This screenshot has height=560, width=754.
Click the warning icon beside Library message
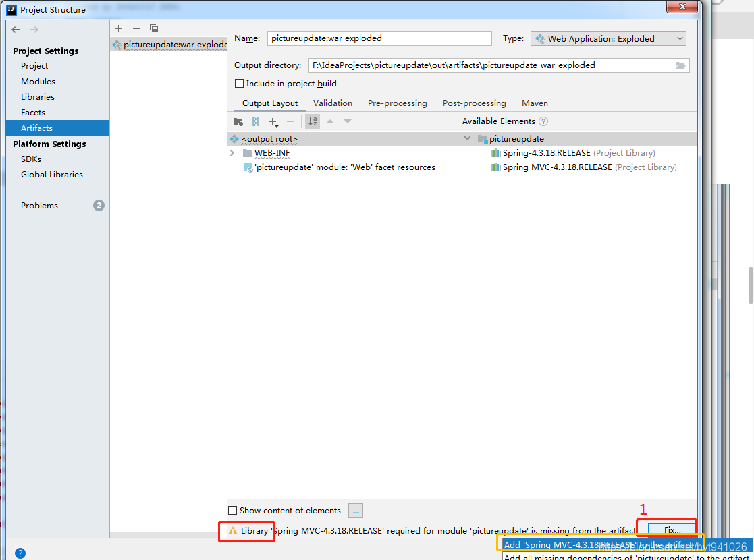pos(233,531)
